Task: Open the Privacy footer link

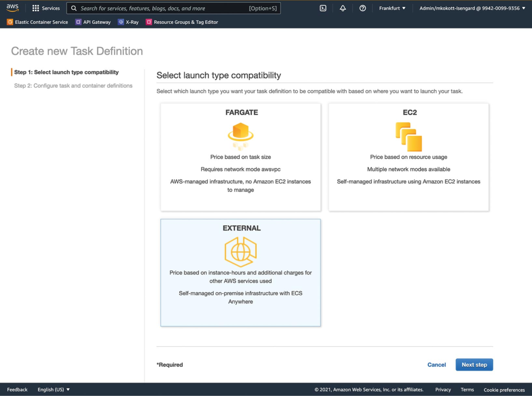Action: [x=443, y=390]
